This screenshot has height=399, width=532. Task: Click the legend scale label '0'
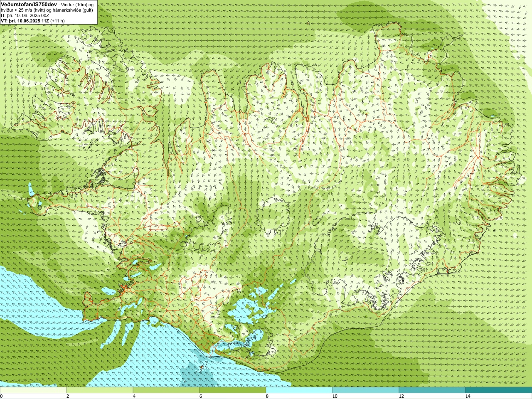tap(1, 396)
